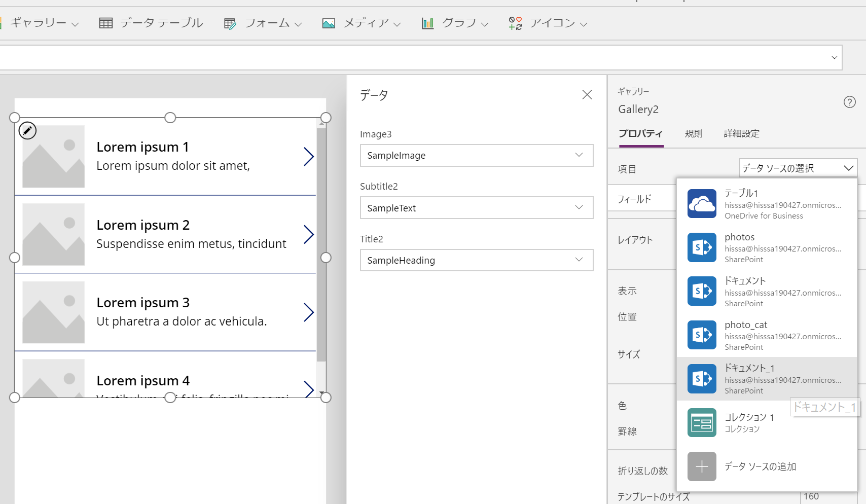
Task: Click the help question mark icon
Action: tap(850, 102)
